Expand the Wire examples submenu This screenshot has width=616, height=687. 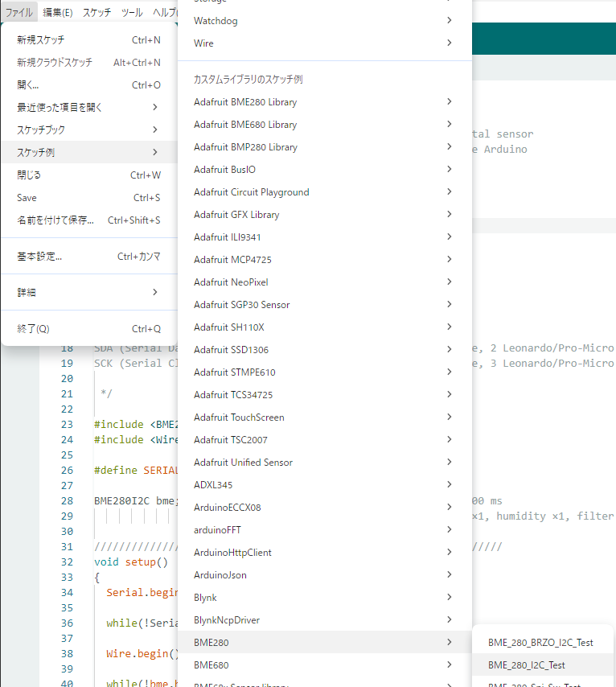coord(204,43)
